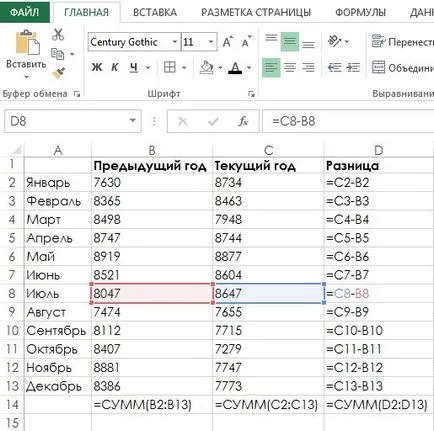This screenshot has height=431, width=434.
Task: Click the Merge cells button Объединить
Action: [403, 68]
